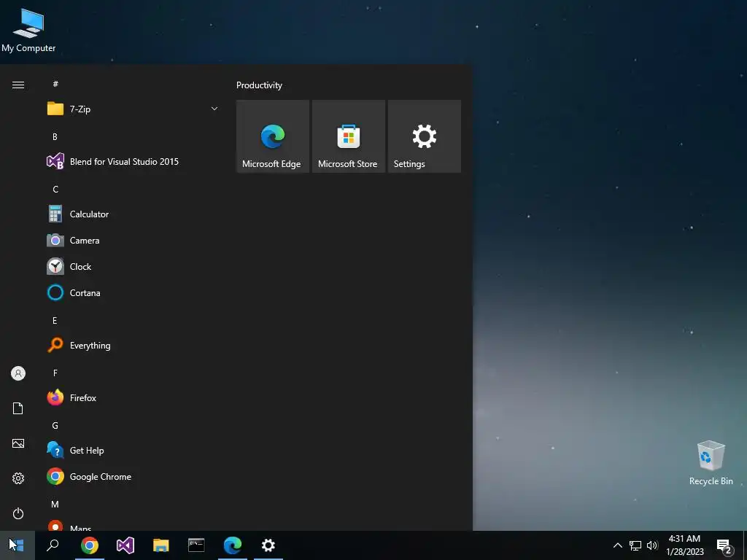Image resolution: width=747 pixels, height=560 pixels.
Task: Click the 'B' letter group header
Action: (55, 136)
